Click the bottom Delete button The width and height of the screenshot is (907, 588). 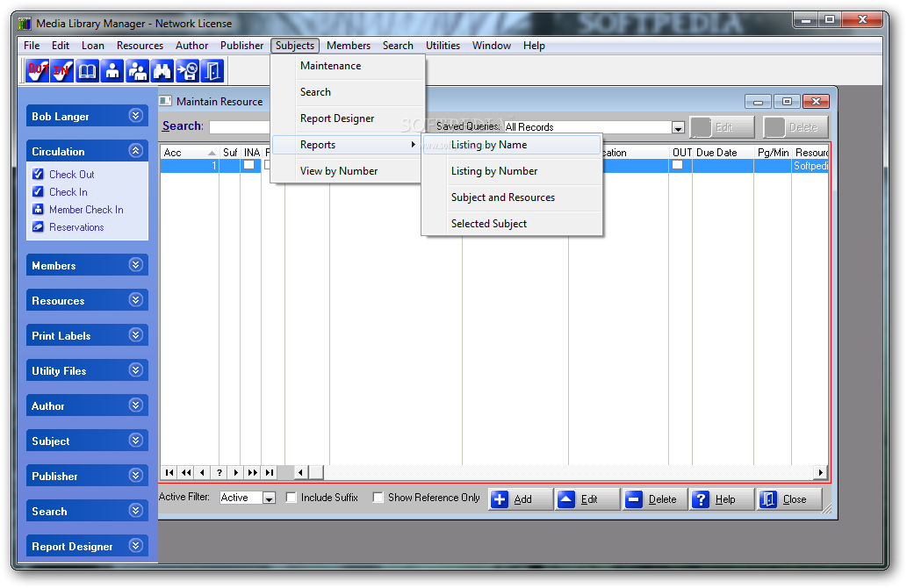tap(654, 499)
